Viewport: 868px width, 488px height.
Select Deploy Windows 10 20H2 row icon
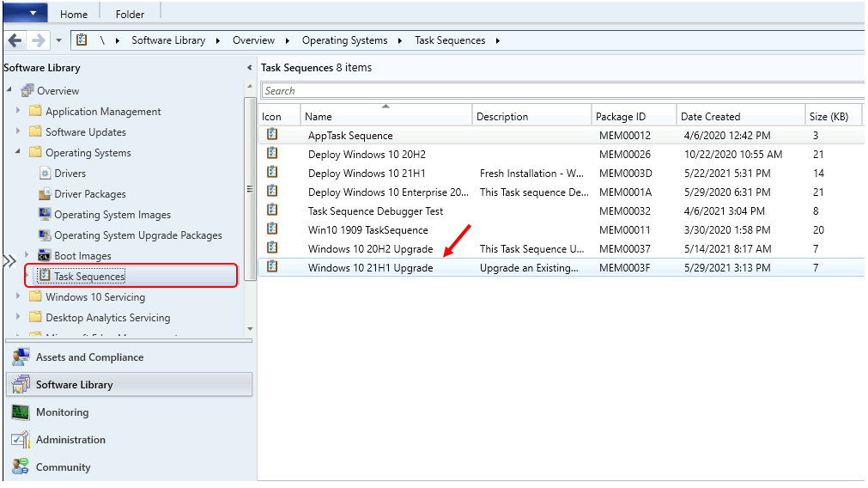tap(272, 154)
